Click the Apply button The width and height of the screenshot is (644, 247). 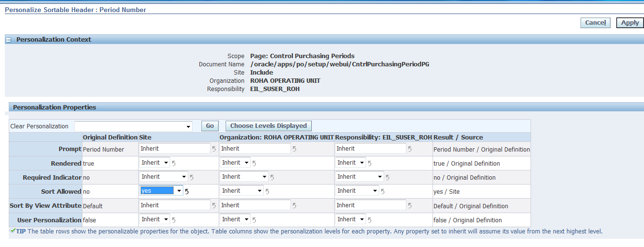(x=630, y=23)
